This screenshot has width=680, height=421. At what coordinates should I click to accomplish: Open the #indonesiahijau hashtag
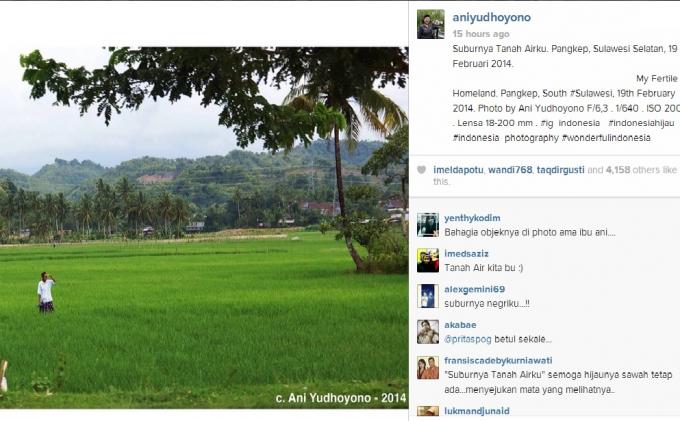pos(641,123)
